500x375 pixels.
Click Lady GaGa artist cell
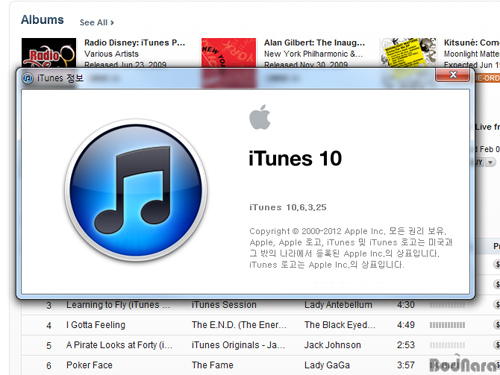pyautogui.click(x=327, y=365)
